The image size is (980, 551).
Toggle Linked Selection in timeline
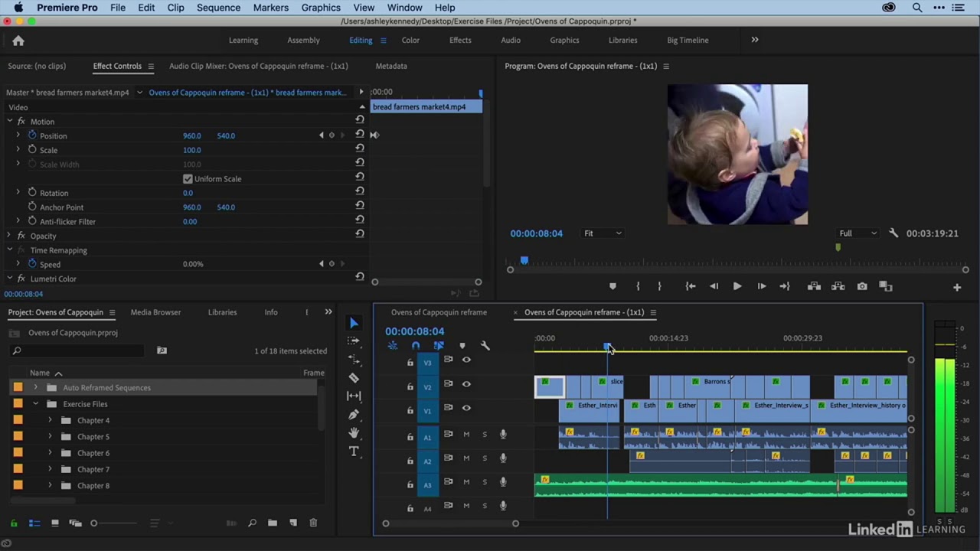[x=439, y=346]
